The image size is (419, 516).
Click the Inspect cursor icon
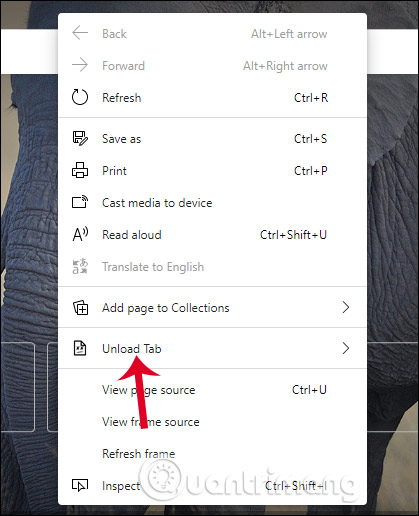click(x=80, y=485)
